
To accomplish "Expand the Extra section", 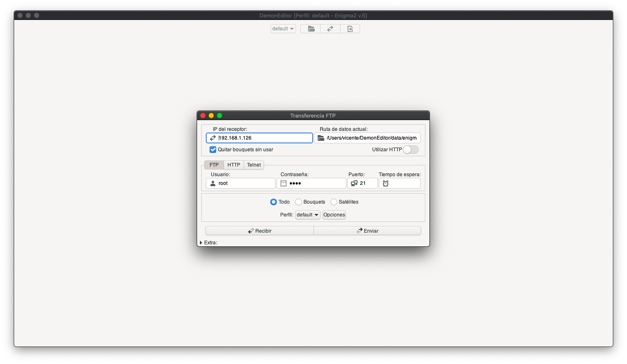I will (x=201, y=243).
